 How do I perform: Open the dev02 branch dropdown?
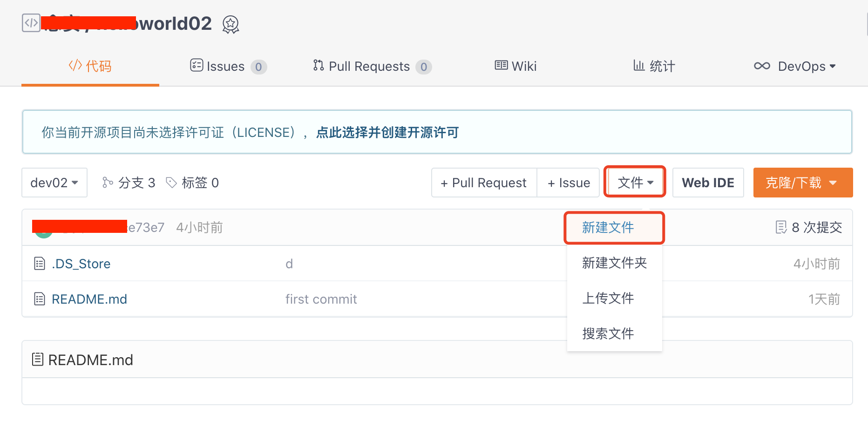[x=54, y=183]
